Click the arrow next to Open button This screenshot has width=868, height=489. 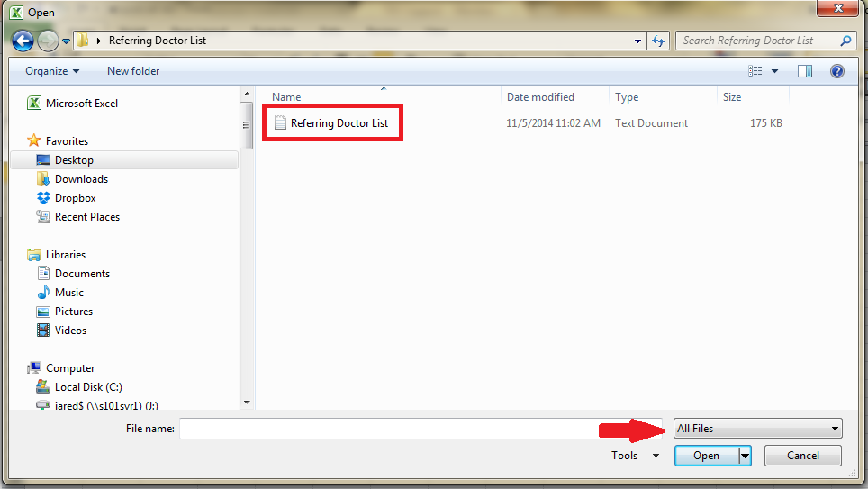(x=746, y=456)
